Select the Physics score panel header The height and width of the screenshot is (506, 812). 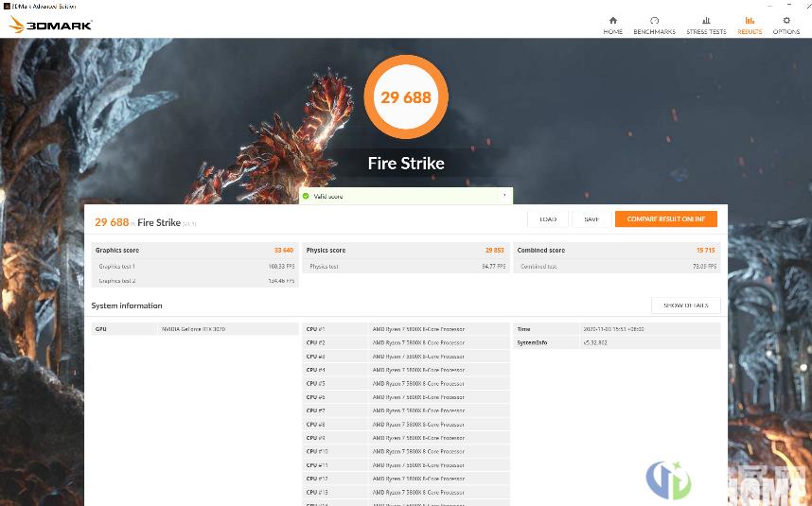pyautogui.click(x=405, y=251)
